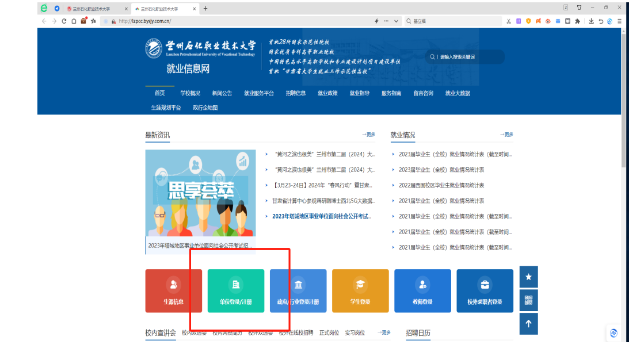Viewport: 644px width, 352px height.
Task: Open 2023届毕业生就业情况统计表 first link
Action: (451, 154)
